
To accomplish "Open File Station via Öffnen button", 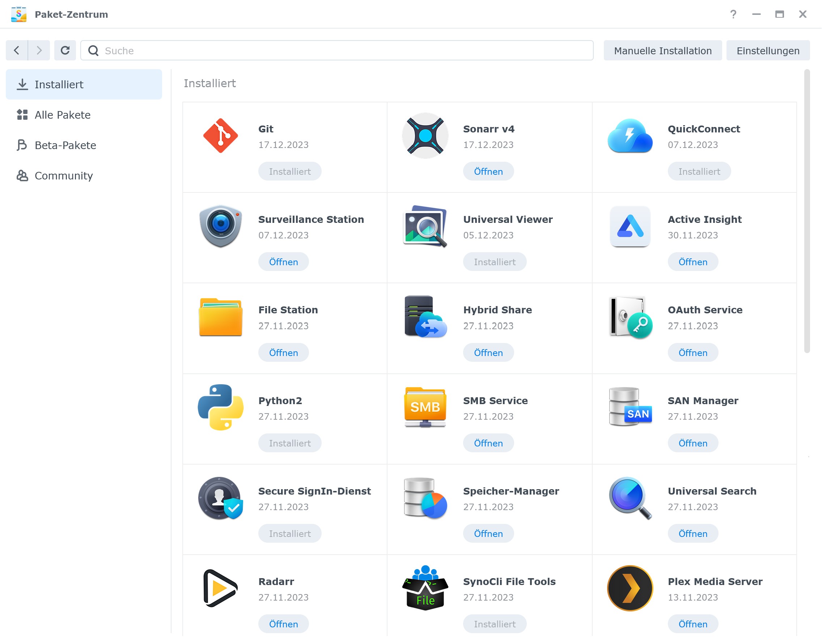I will 283,353.
